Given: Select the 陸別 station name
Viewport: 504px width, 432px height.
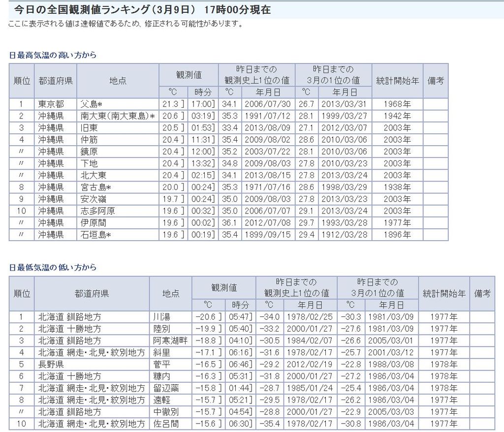Looking at the screenshot, I should tap(162, 329).
